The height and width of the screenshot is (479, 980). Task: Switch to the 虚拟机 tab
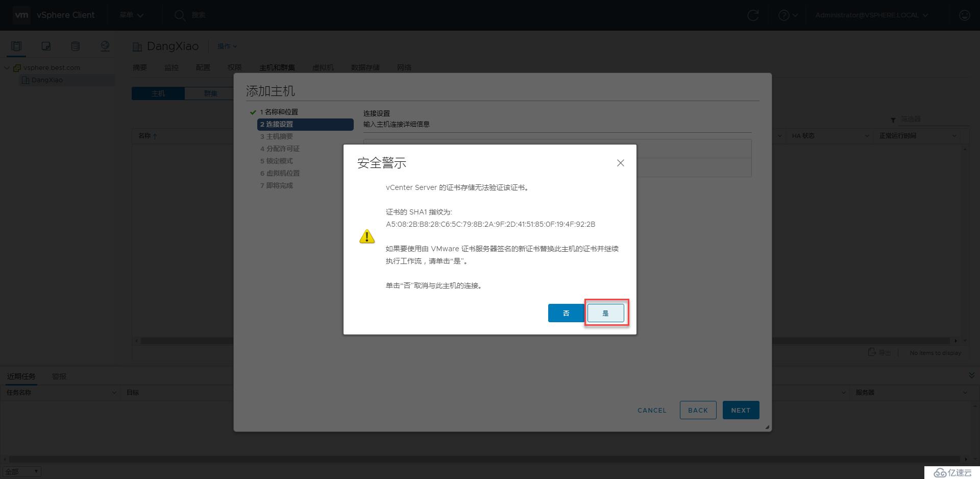pyautogui.click(x=323, y=67)
